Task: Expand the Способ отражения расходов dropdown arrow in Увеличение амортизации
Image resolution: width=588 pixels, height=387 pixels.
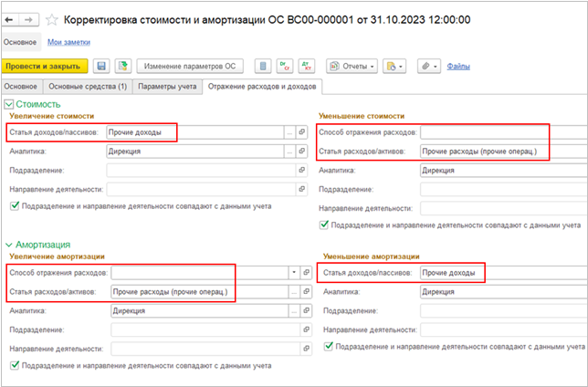Action: click(x=294, y=273)
